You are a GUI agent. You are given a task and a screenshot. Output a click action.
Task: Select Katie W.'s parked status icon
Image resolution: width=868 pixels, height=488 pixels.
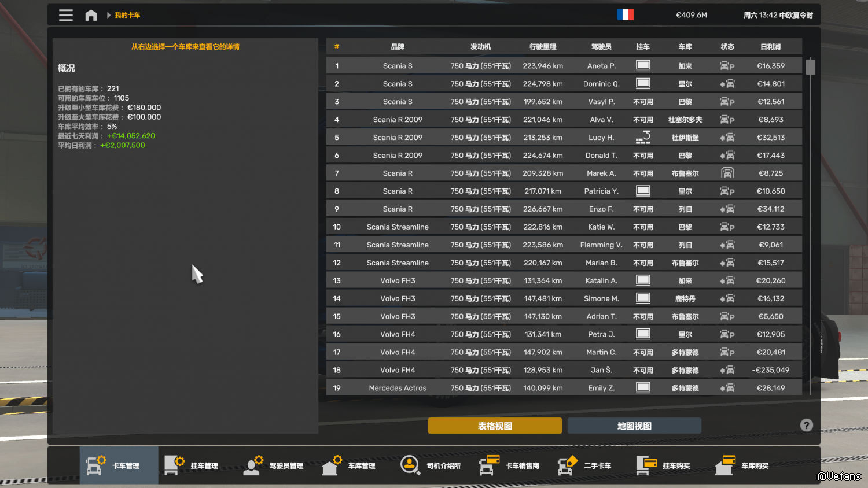pyautogui.click(x=727, y=227)
